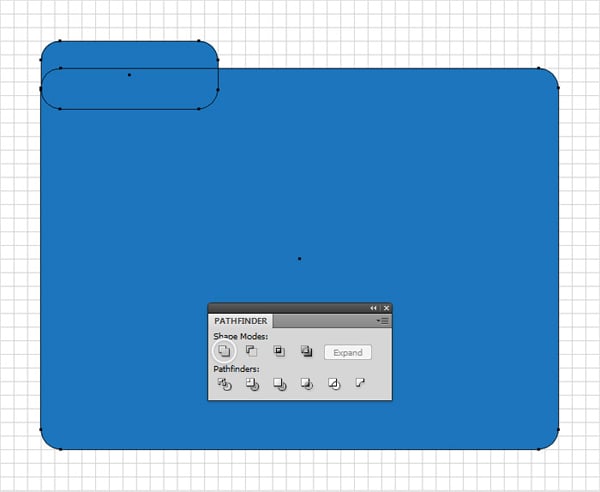Apply the Crop pathfinder
Viewport: 600px width, 492px height.
[307, 384]
